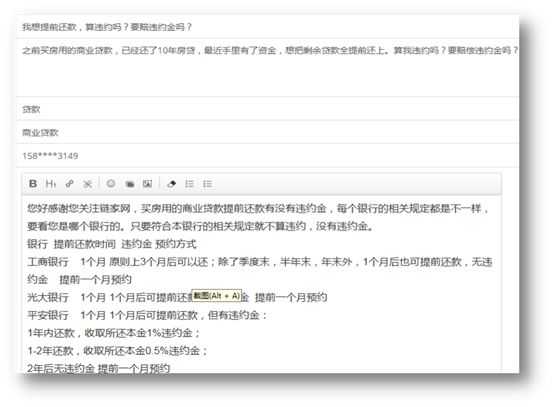The height and width of the screenshot is (407, 553).
Task: Remove the link using the unlink icon
Action: point(87,184)
